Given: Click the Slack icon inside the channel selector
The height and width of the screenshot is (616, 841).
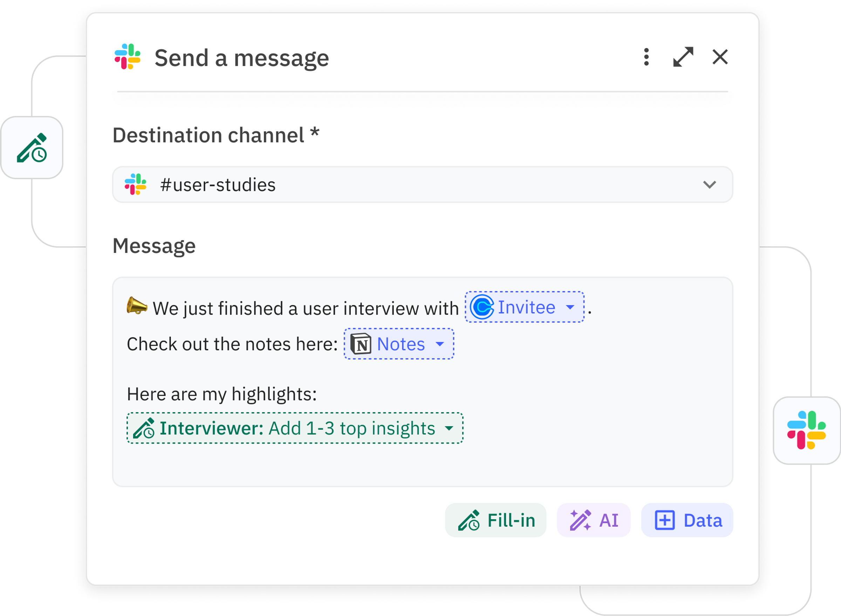Looking at the screenshot, I should (x=135, y=184).
